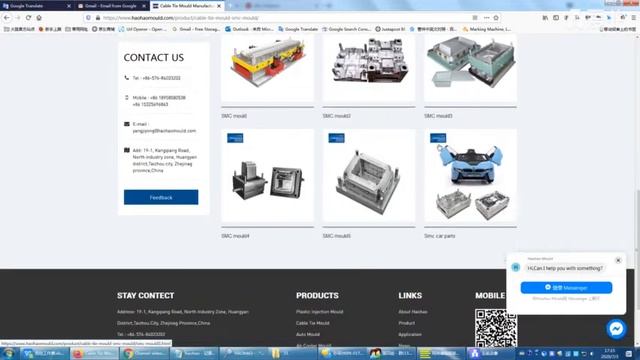Click the SMC mould4 title link
Viewport: 640px width, 360px height.
(x=235, y=236)
